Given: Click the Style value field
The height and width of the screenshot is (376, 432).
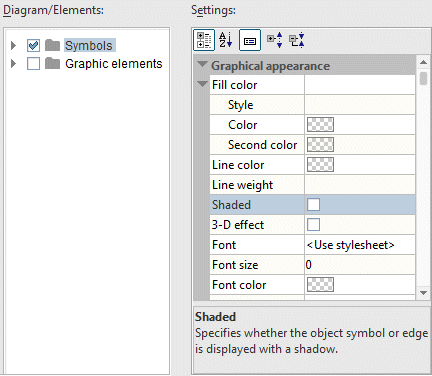Looking at the screenshot, I should click(360, 105).
